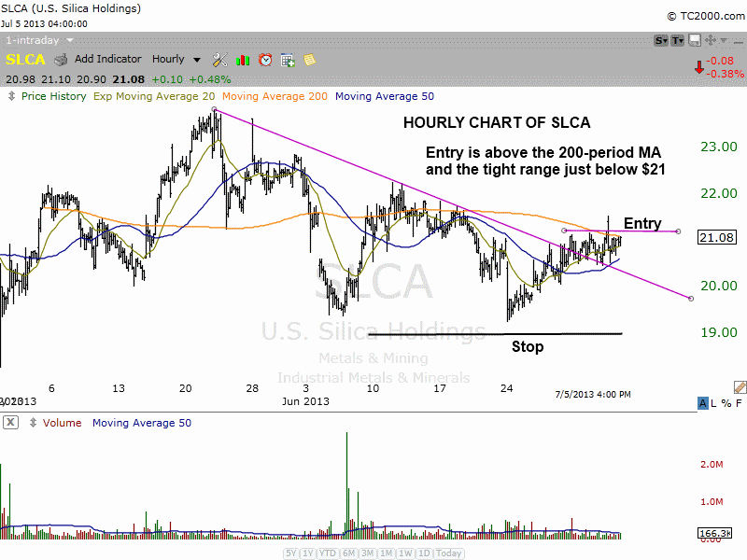Select Moving Average 200 label
The height and width of the screenshot is (560, 747).
pyautogui.click(x=275, y=96)
